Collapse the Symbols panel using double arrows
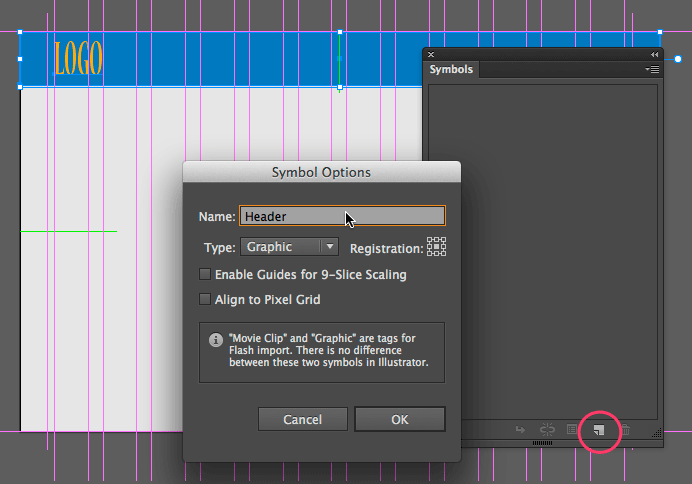The height and width of the screenshot is (484, 692). click(x=655, y=54)
